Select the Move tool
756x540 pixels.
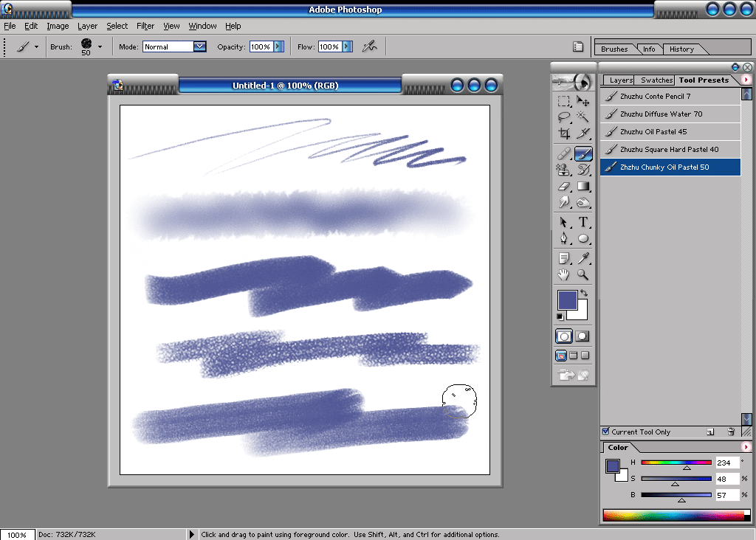583,101
